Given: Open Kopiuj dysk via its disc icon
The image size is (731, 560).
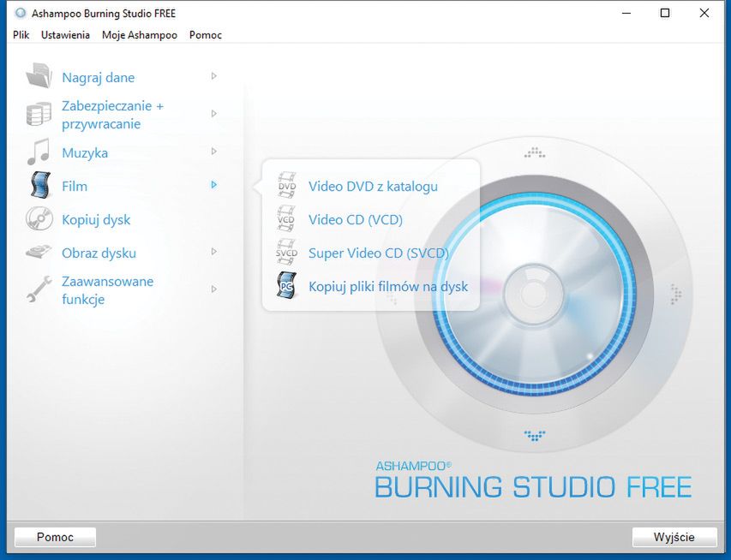Looking at the screenshot, I should pos(39,219).
